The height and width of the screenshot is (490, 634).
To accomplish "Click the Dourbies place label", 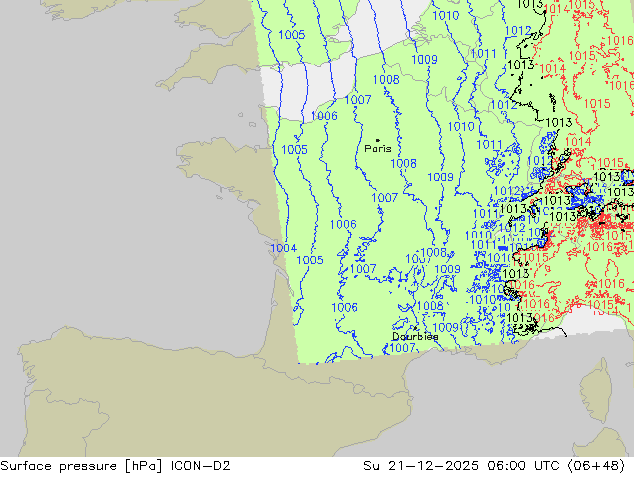I will pyautogui.click(x=415, y=336).
